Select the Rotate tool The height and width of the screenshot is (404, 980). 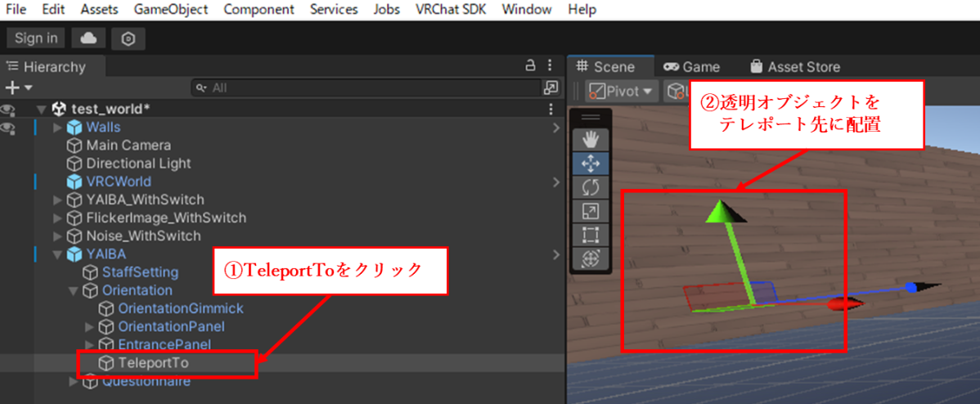click(x=590, y=186)
